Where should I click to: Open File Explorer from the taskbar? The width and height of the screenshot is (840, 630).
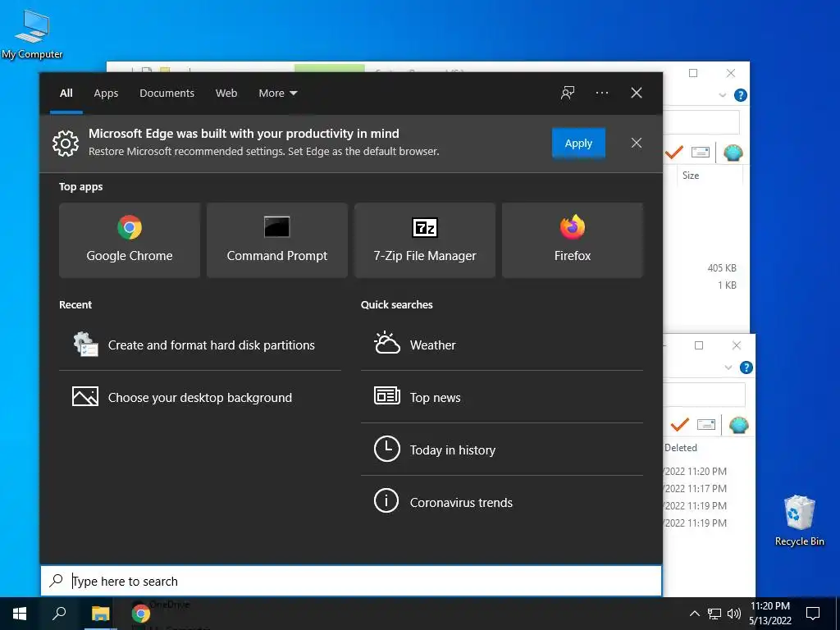pos(100,614)
